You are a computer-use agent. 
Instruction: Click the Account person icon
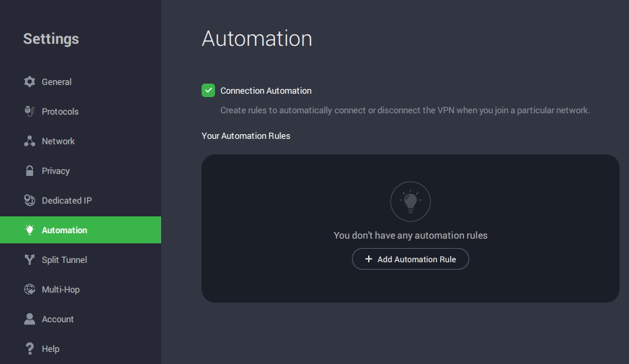29,319
